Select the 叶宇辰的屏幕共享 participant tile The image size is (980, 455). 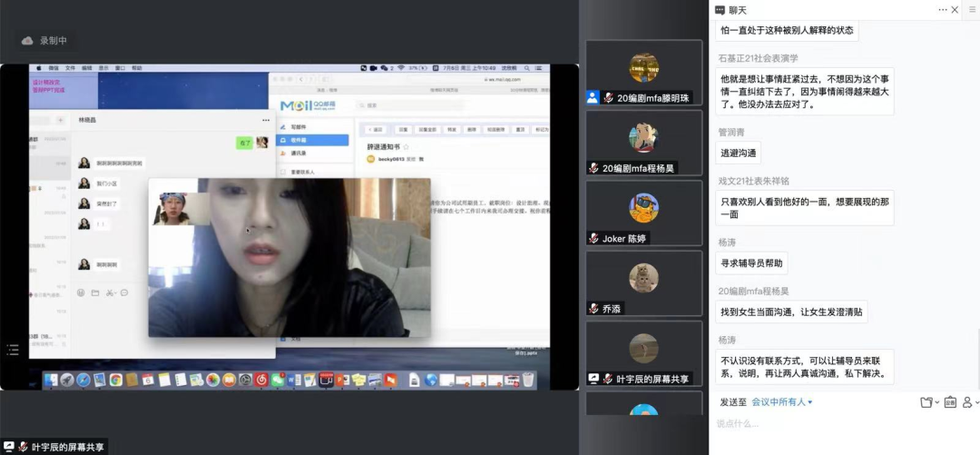coord(643,353)
